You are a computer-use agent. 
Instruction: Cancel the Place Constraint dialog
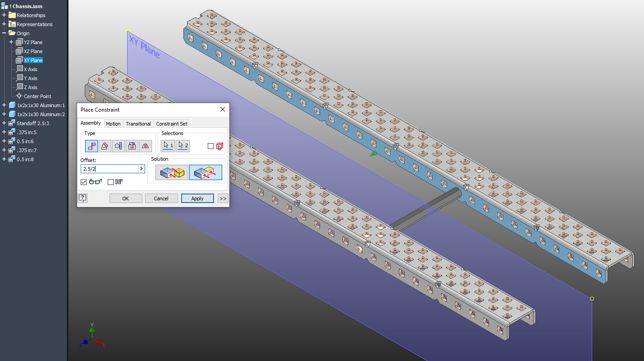161,199
